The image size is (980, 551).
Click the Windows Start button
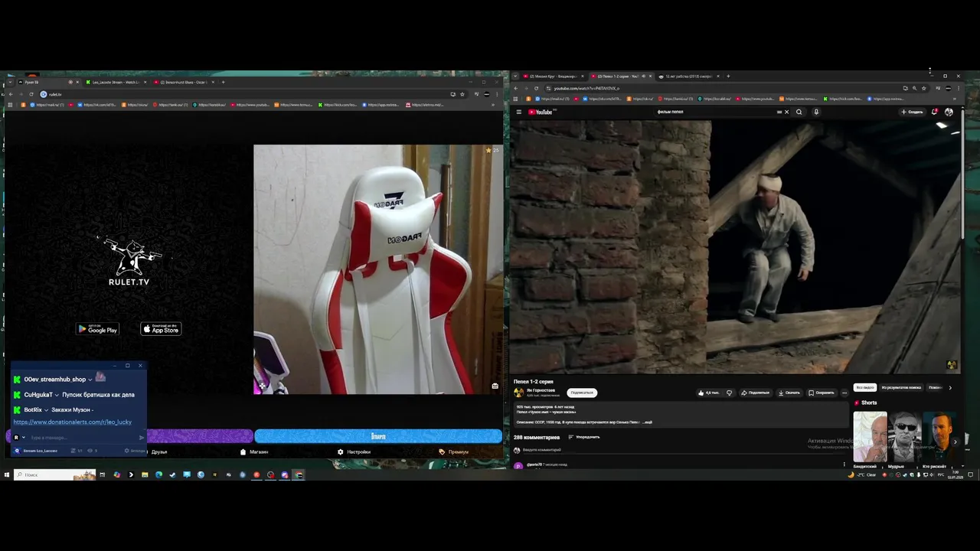tap(7, 474)
